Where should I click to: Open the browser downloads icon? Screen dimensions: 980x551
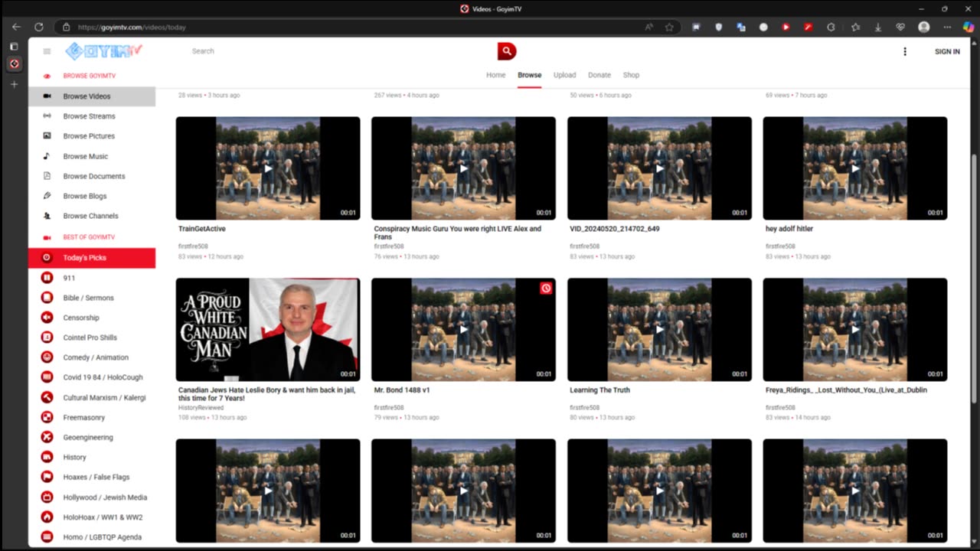click(877, 27)
